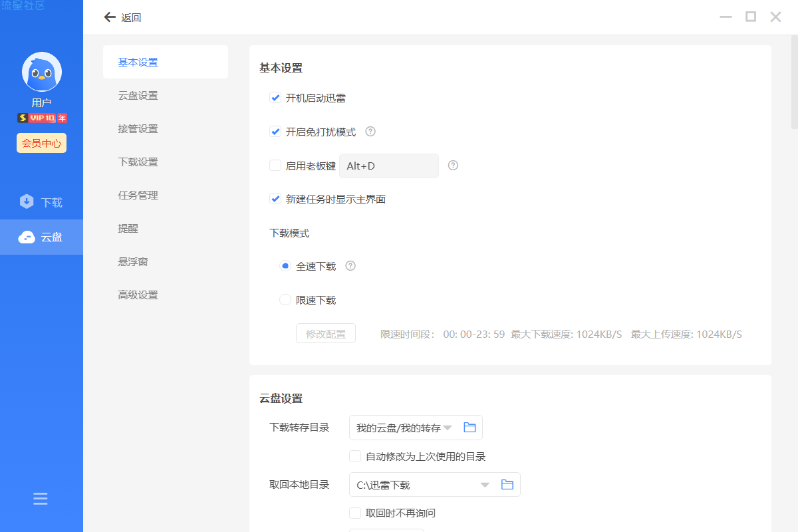
Task: Click the 修改配置 button
Action: (x=326, y=334)
